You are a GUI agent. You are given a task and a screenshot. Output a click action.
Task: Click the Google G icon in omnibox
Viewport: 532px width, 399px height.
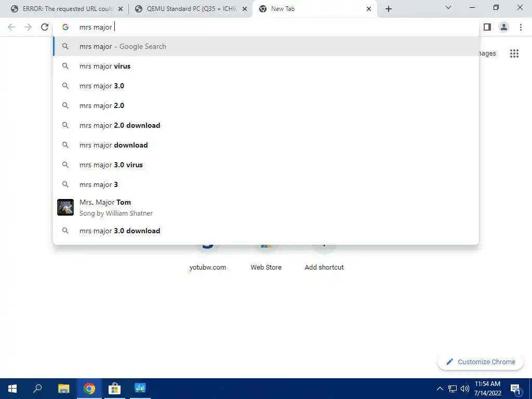pos(65,27)
